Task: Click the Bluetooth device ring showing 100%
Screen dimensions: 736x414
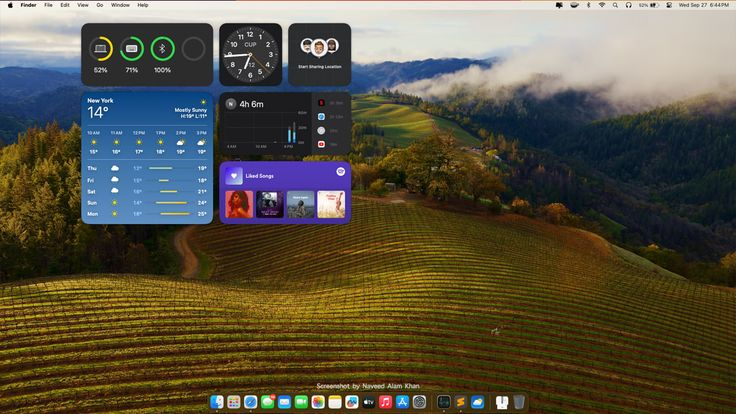Action: pyautogui.click(x=162, y=48)
